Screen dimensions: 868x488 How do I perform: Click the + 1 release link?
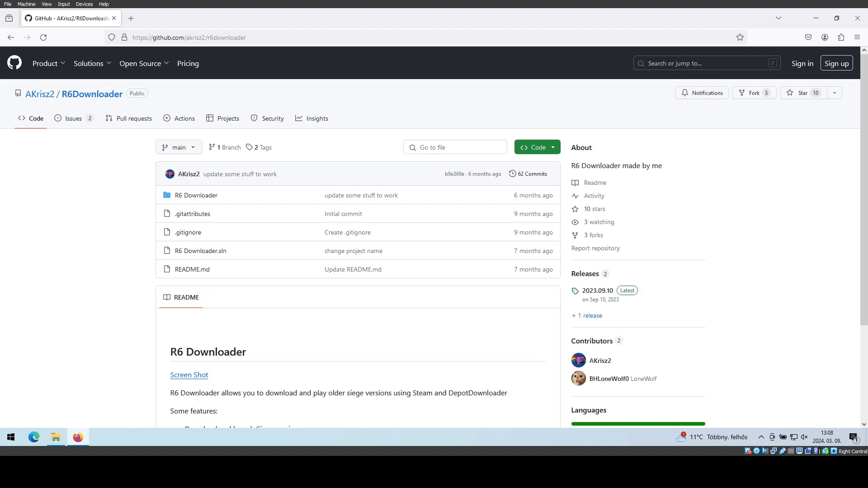click(587, 316)
